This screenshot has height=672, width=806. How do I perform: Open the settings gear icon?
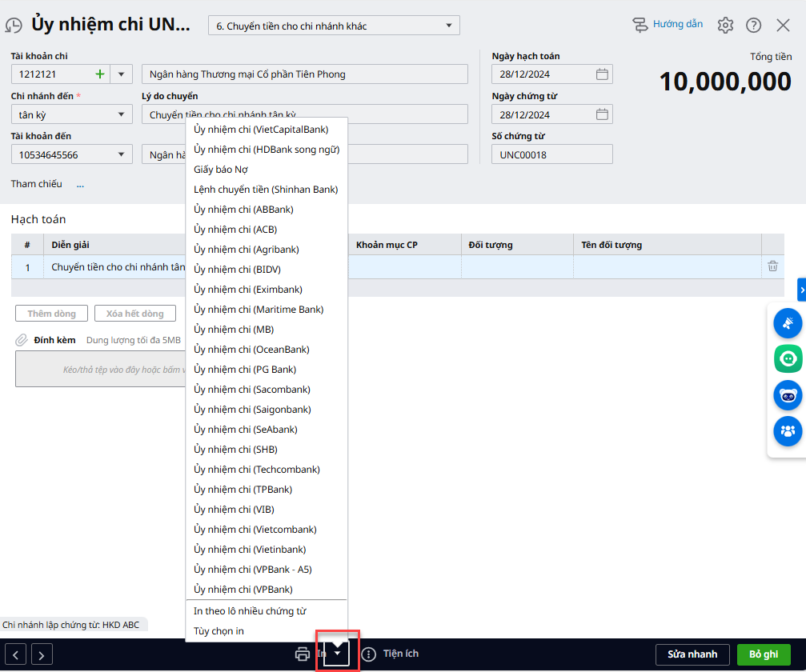pos(725,25)
